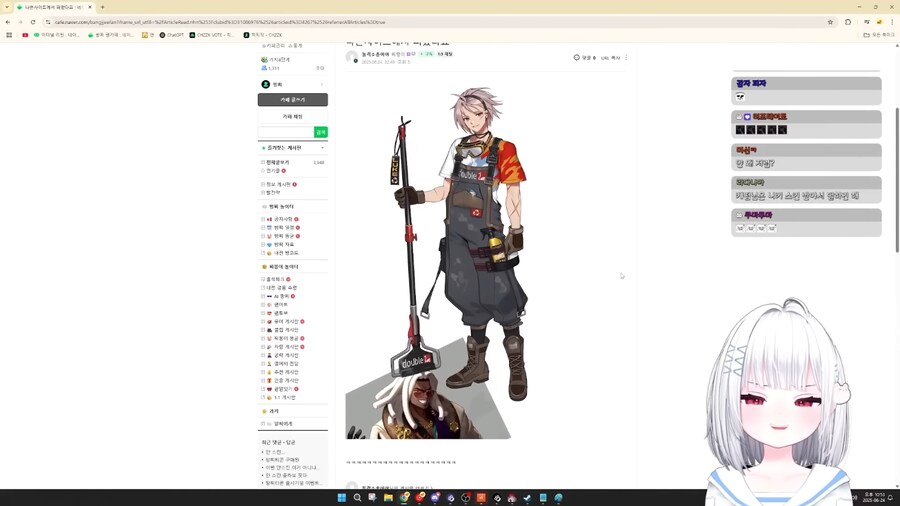
Task: Close the current Naver Cafe tab
Action: coord(90,7)
